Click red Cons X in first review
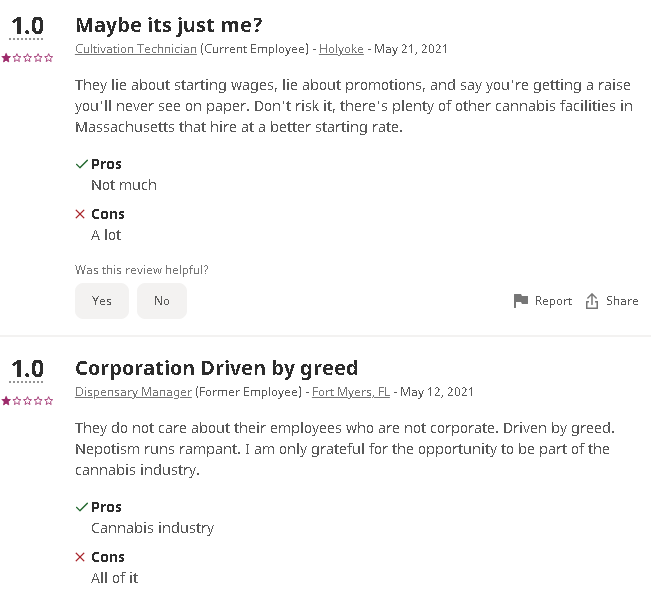This screenshot has height=591, width=651. coord(81,214)
